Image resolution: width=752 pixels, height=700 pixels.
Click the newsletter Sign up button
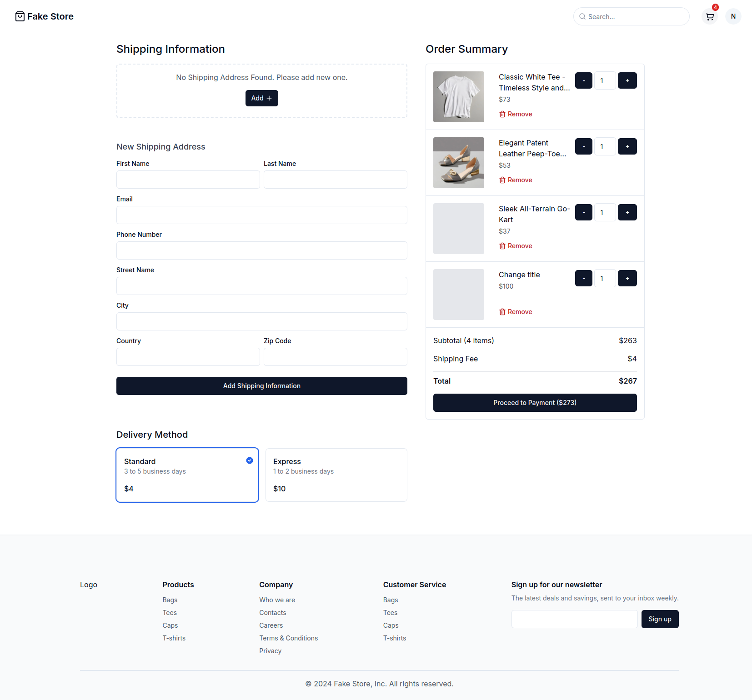coord(659,619)
